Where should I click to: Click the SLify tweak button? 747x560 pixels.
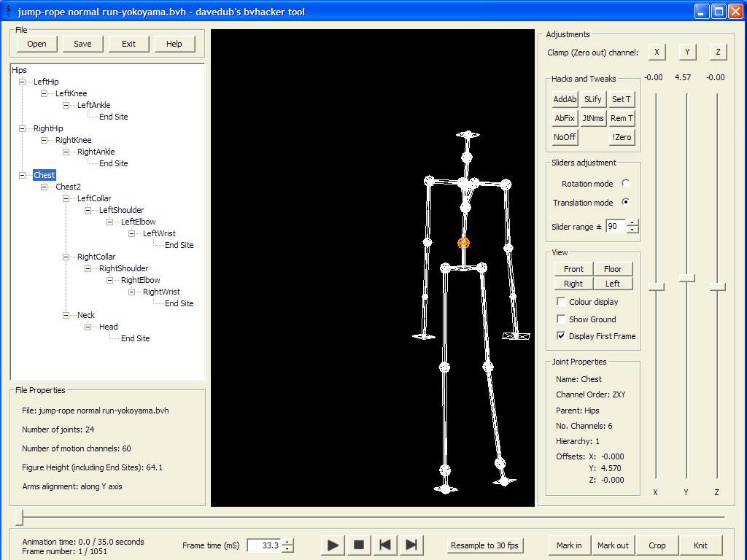click(x=593, y=99)
